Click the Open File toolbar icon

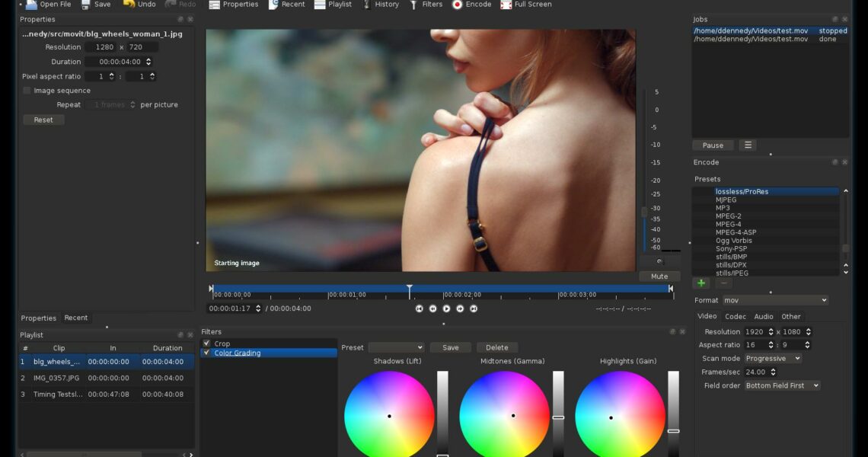tap(31, 5)
